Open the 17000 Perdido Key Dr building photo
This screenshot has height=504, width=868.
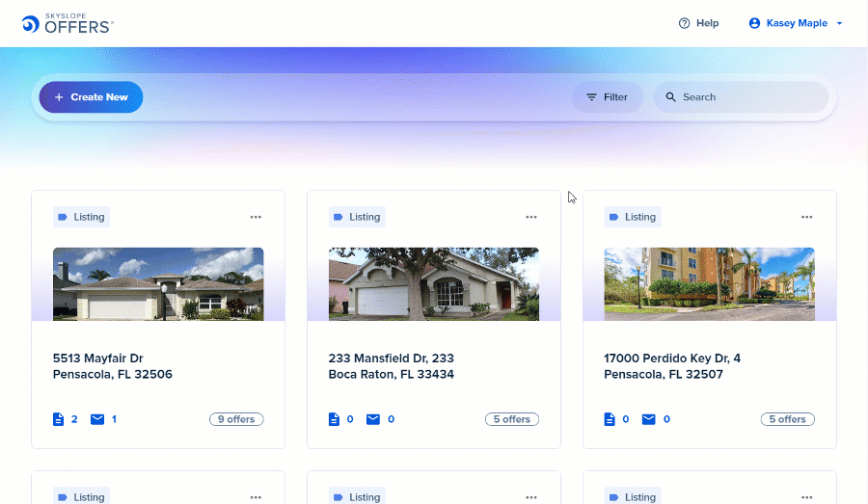[710, 284]
